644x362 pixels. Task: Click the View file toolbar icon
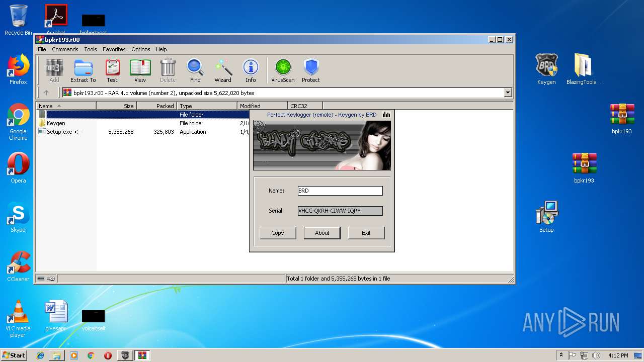click(140, 70)
